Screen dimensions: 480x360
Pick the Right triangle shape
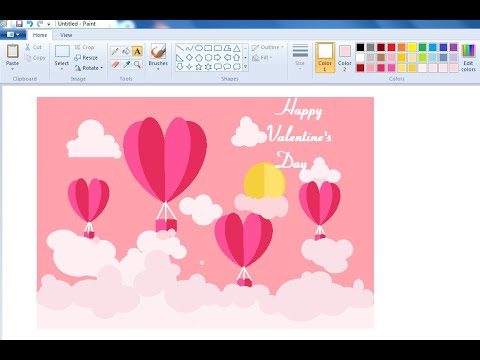point(180,57)
